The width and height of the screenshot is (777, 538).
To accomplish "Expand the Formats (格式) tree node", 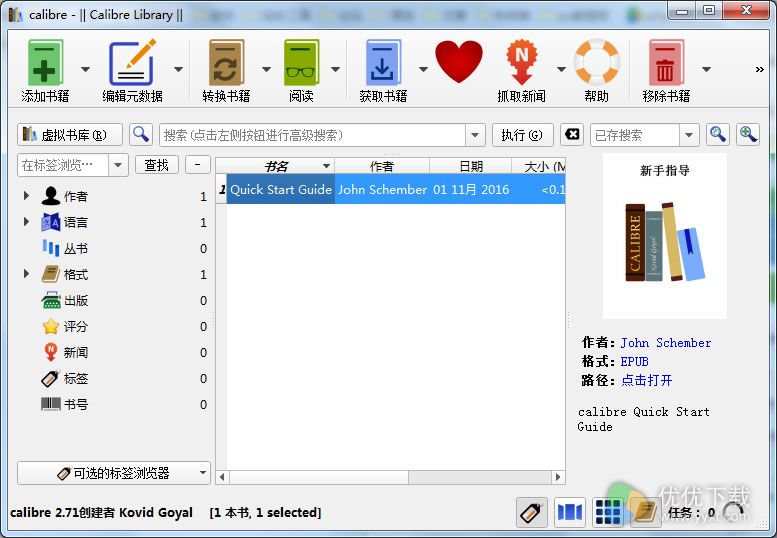I will pyautogui.click(x=26, y=273).
